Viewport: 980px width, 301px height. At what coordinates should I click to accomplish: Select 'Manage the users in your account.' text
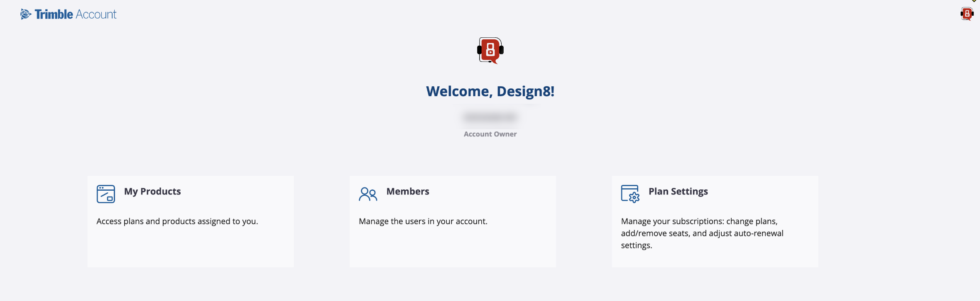423,221
